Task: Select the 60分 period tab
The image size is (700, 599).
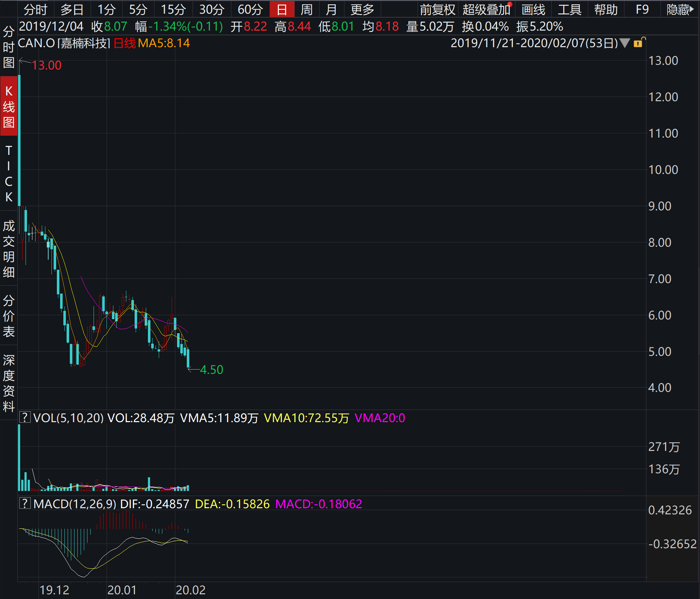Action: pos(250,9)
